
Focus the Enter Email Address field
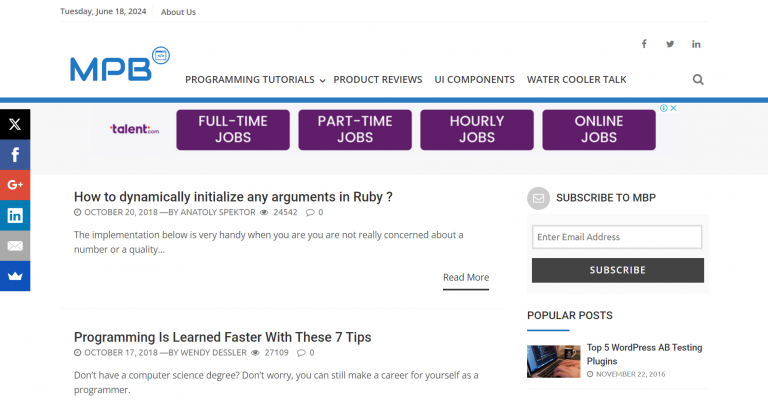click(617, 237)
